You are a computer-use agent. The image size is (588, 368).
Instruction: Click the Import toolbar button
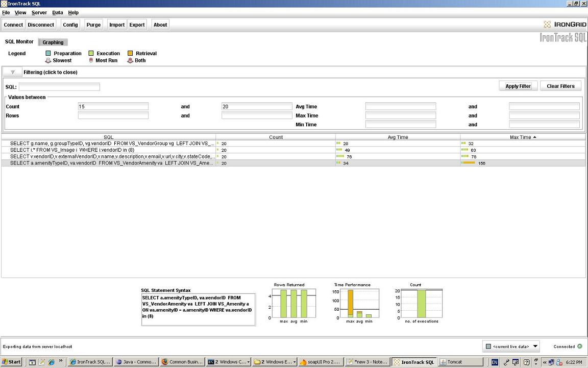coord(116,25)
